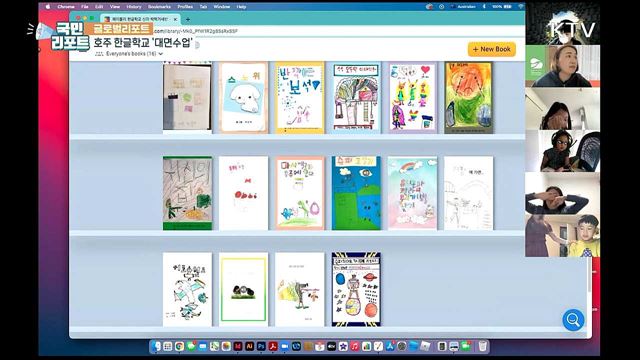
Task: Open Mail app from the Dock
Action: tap(203, 347)
